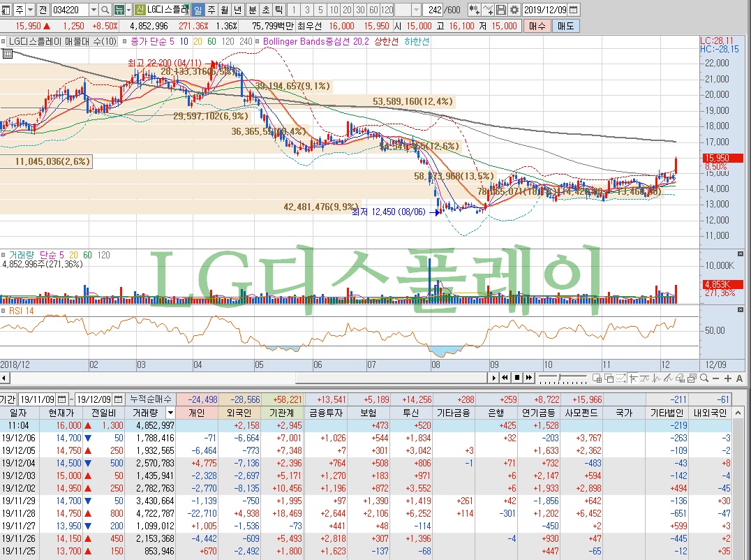751x560 pixels.
Task: Click the play button under the chart
Action: [x=493, y=378]
